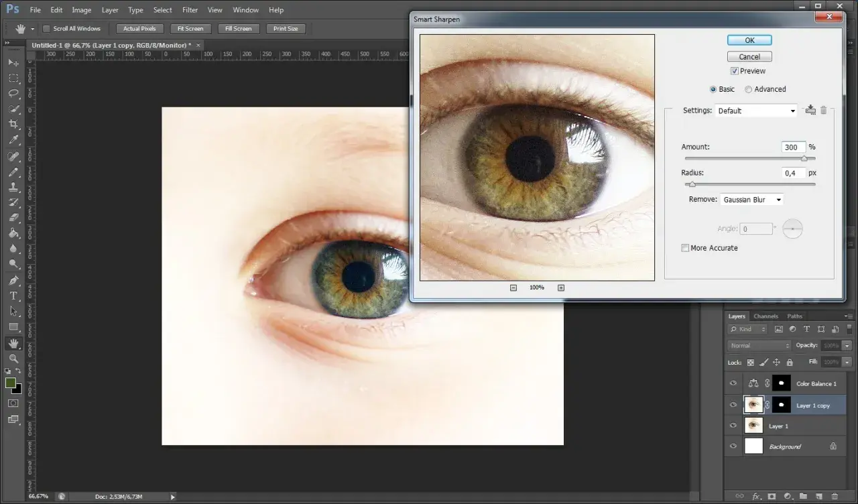Select the Basic radio button
This screenshot has width=858, height=504.
point(713,89)
